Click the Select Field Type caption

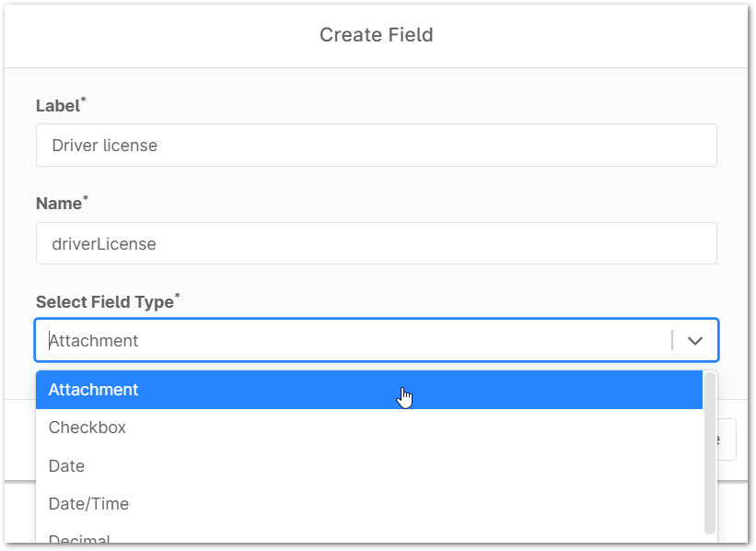[104, 302]
